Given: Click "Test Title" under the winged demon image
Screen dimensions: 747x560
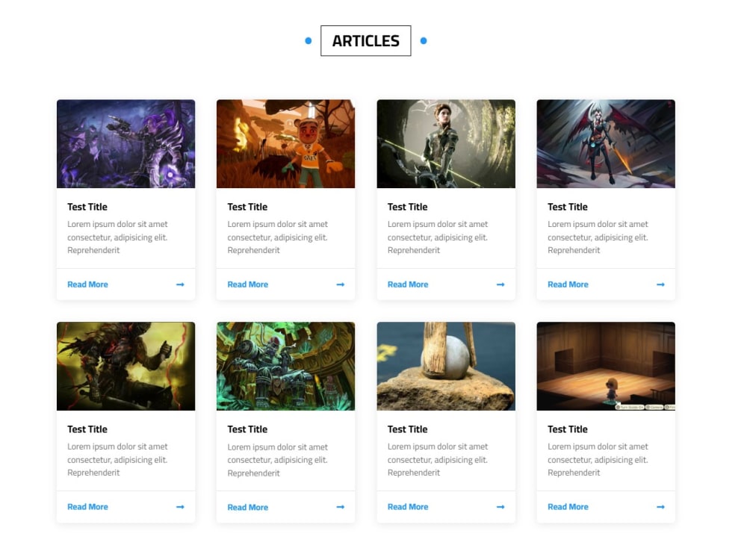Looking at the screenshot, I should click(x=568, y=207).
